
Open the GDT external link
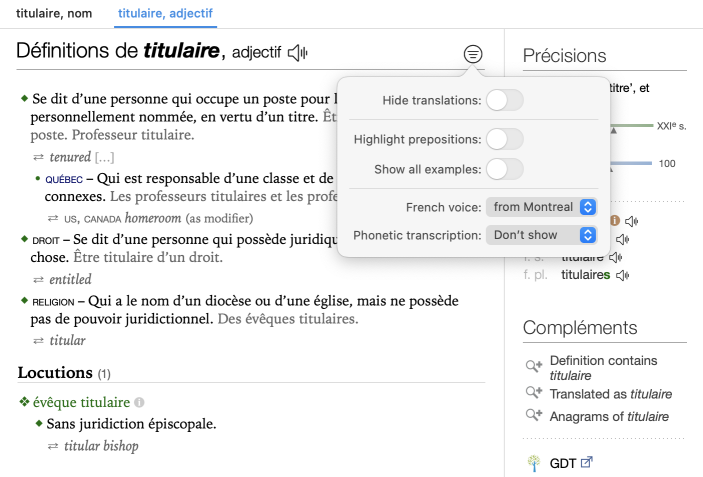point(587,463)
